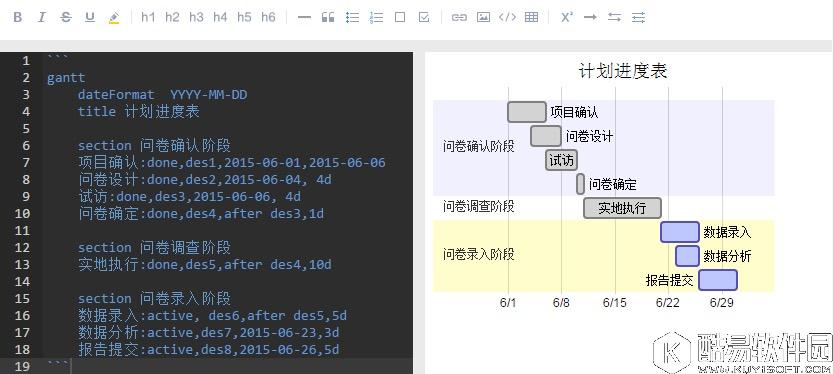The height and width of the screenshot is (374, 833).
Task: Click the 6/29 axis date label
Action: pos(721,303)
